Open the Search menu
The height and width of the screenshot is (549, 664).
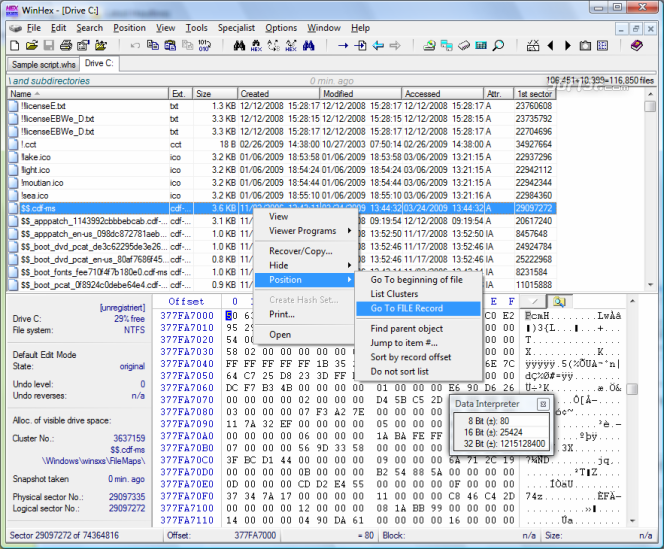89,28
